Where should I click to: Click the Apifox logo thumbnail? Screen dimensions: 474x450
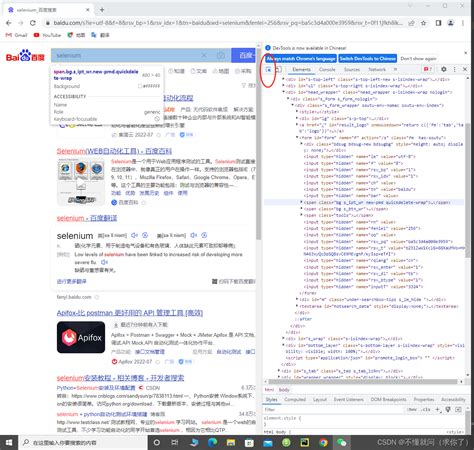click(x=81, y=337)
